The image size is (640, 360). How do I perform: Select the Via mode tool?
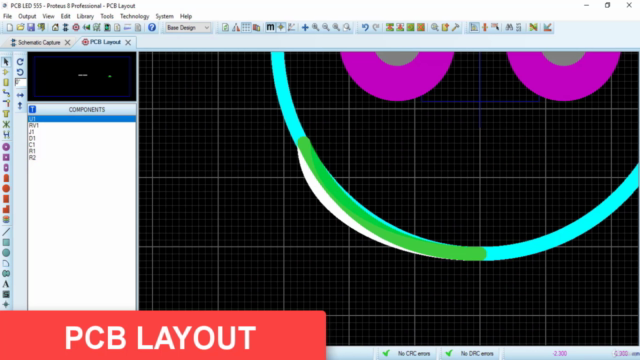(x=6, y=103)
